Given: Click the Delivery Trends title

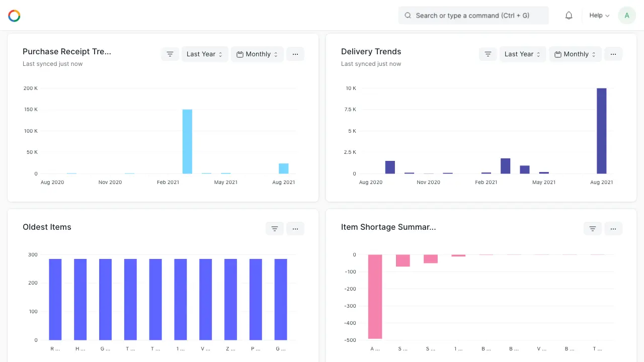Looking at the screenshot, I should tap(371, 51).
